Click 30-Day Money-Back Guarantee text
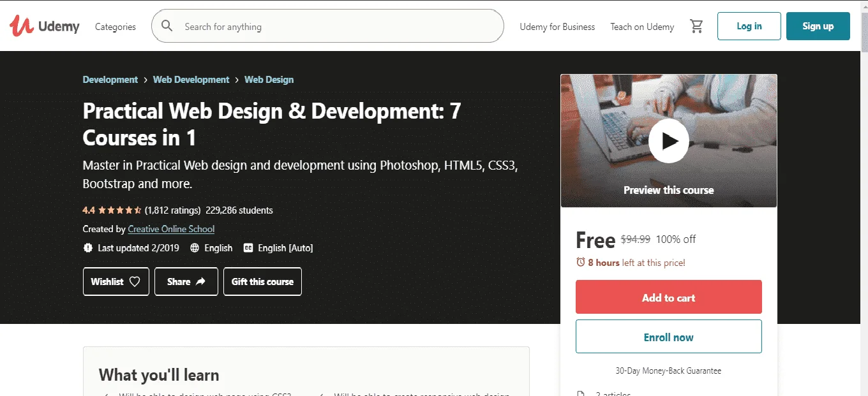868x396 pixels. [x=669, y=370]
